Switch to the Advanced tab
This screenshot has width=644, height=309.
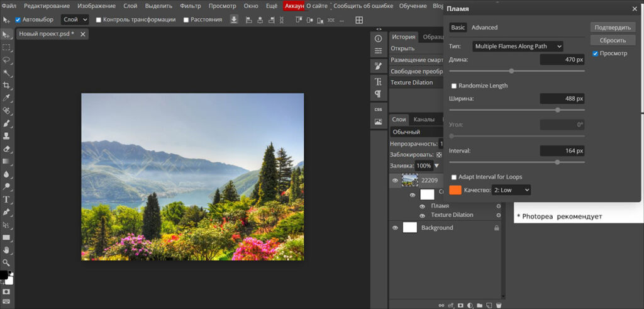pyautogui.click(x=484, y=28)
